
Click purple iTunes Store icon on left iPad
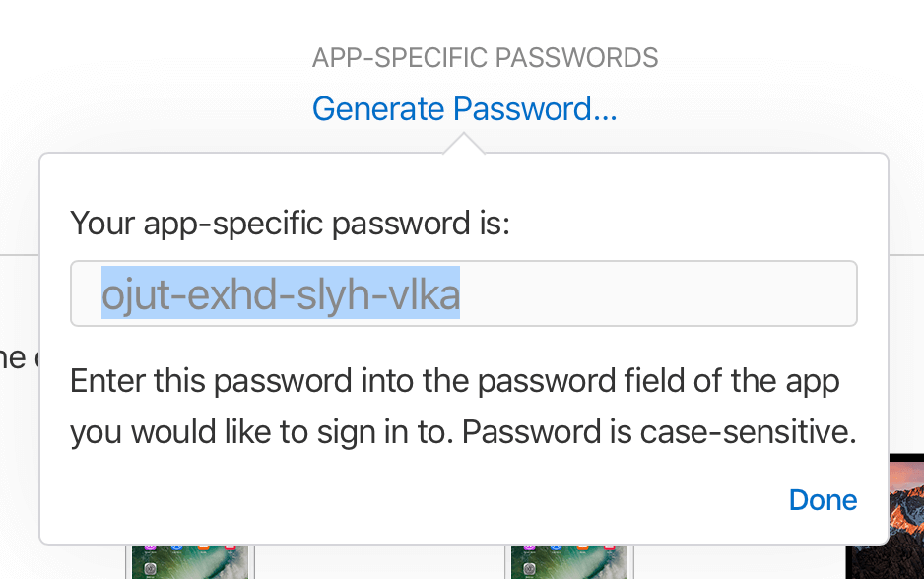coord(150,547)
